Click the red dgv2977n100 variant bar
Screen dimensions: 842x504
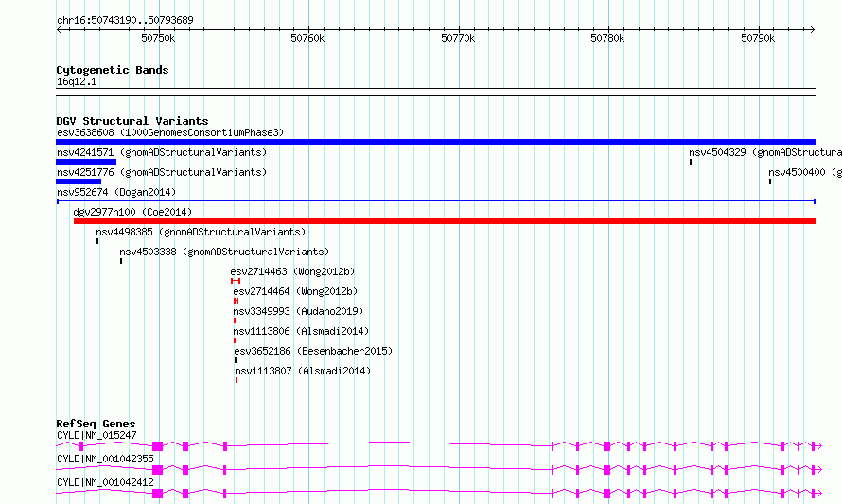445,221
